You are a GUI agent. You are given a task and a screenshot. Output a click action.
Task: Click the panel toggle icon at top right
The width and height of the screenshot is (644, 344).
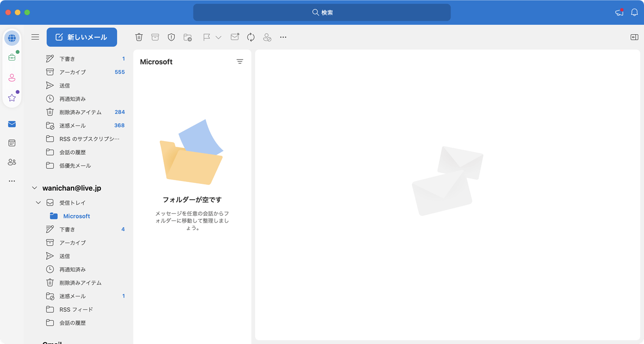point(634,37)
